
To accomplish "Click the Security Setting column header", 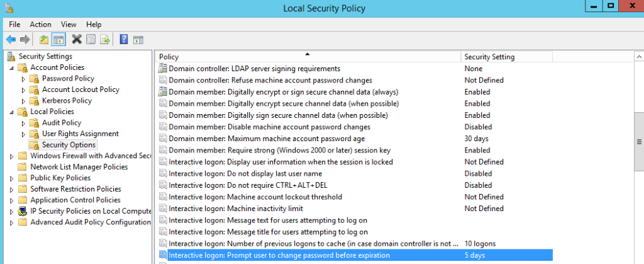I will click(x=507, y=57).
